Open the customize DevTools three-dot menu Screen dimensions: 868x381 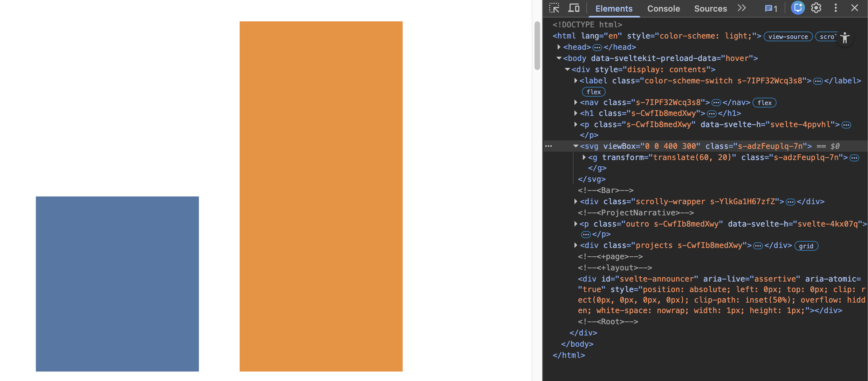point(835,8)
